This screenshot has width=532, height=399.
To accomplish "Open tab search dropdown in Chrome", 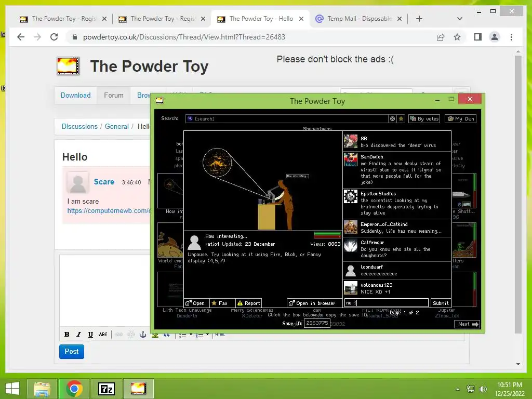I will pyautogui.click(x=460, y=19).
